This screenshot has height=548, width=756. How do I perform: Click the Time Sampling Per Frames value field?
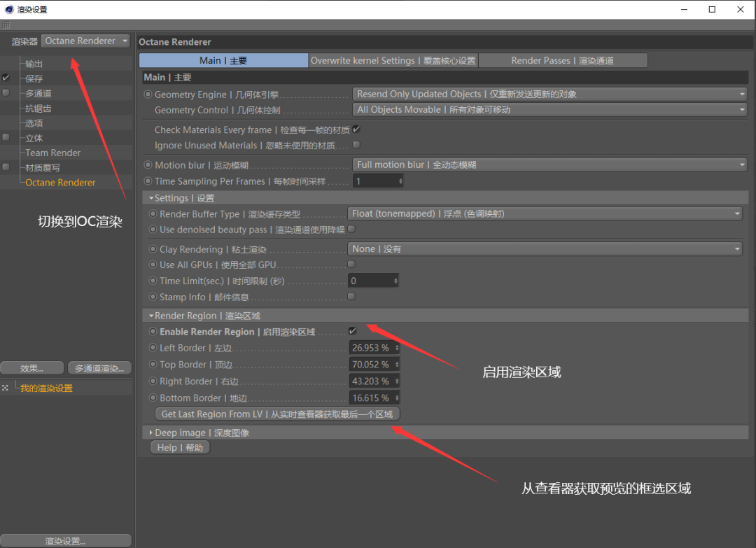378,181
